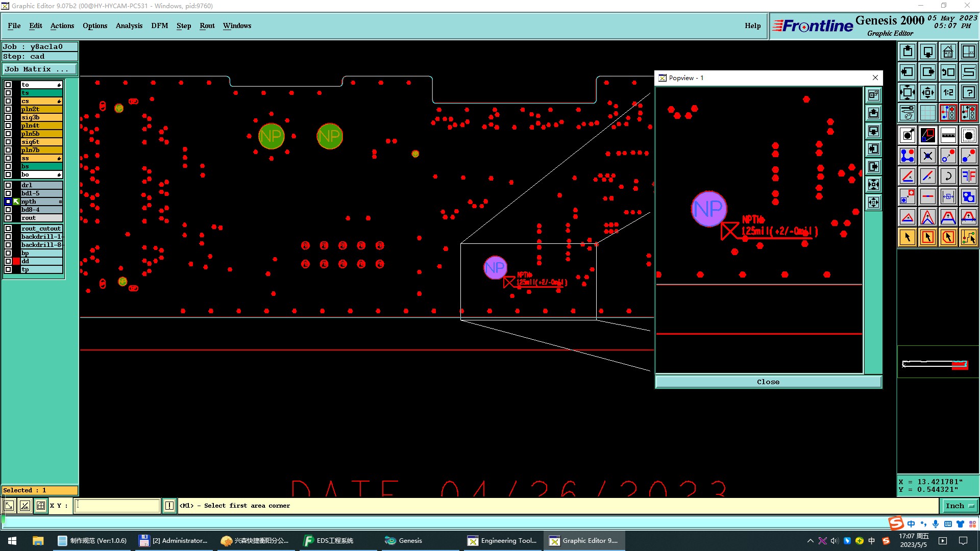
Task: Open the Job Matrix menu
Action: pos(40,69)
